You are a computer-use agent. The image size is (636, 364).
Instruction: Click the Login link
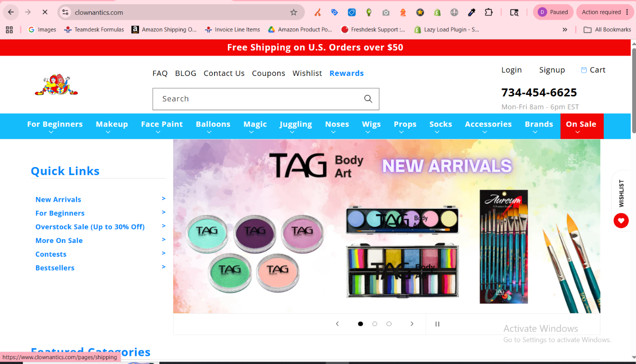tap(512, 70)
